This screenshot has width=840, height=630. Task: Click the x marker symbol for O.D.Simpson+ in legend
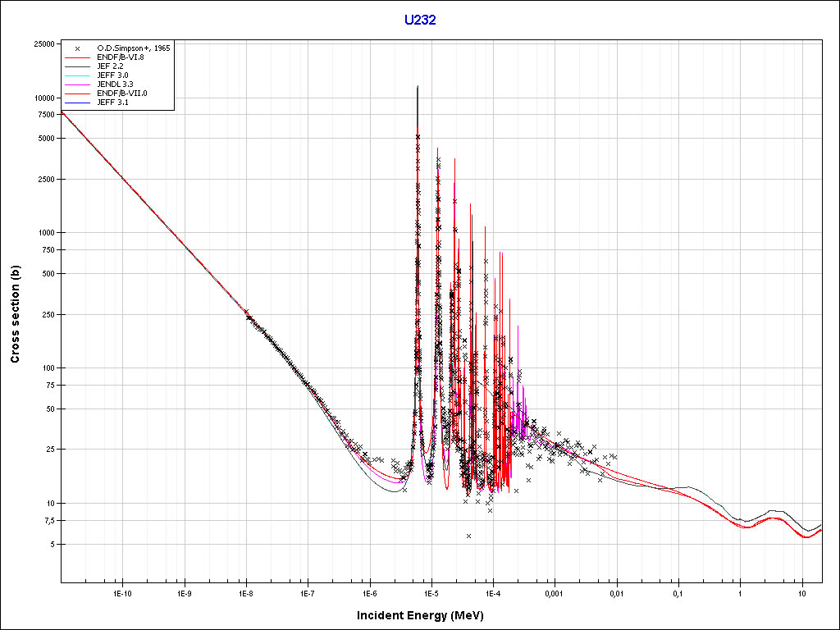click(x=76, y=48)
